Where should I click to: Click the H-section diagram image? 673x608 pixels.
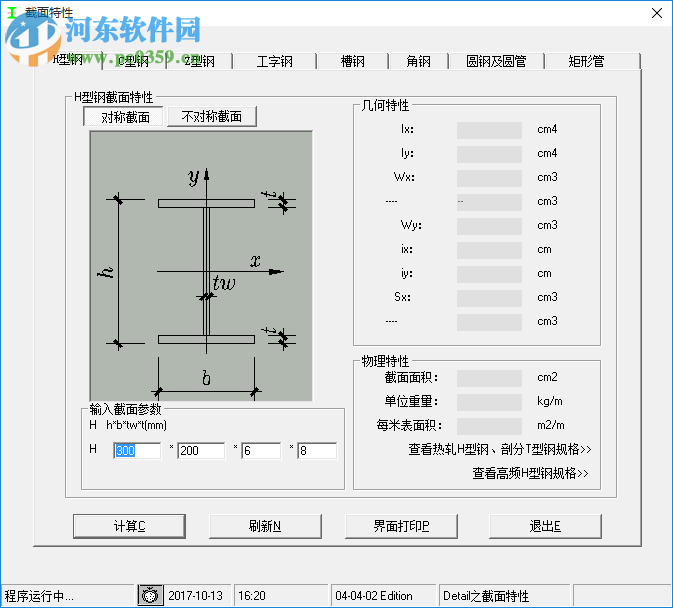pyautogui.click(x=201, y=266)
